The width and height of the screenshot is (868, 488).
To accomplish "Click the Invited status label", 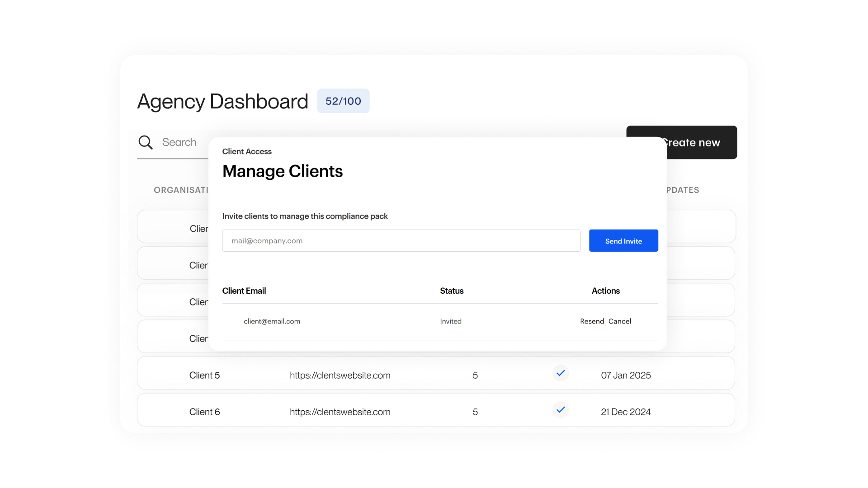I will (451, 321).
